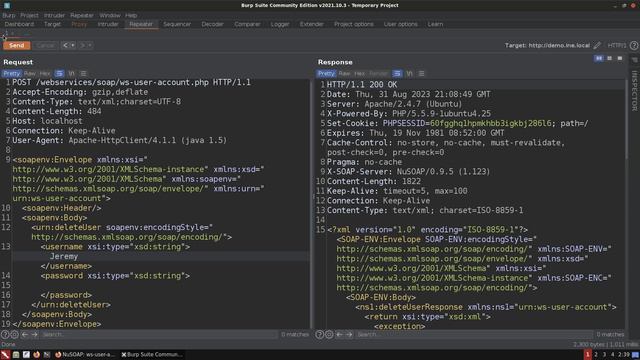
Task: Switch to the Extender tab
Action: tap(312, 24)
